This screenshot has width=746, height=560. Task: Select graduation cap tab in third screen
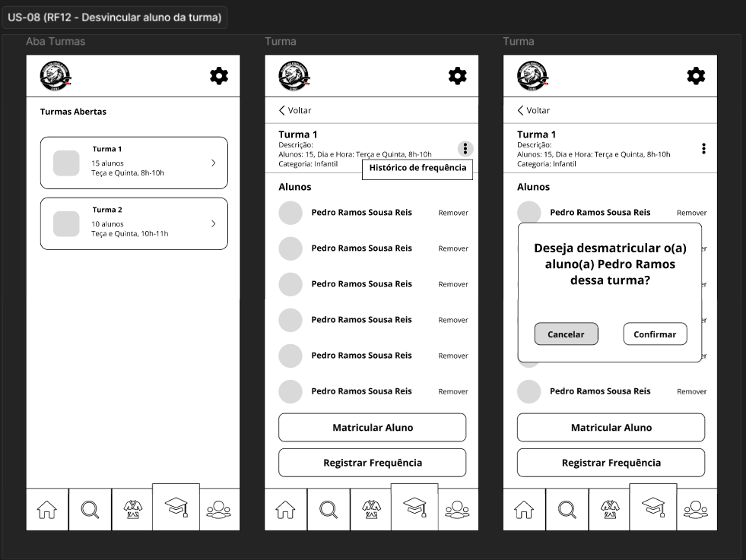tap(653, 508)
